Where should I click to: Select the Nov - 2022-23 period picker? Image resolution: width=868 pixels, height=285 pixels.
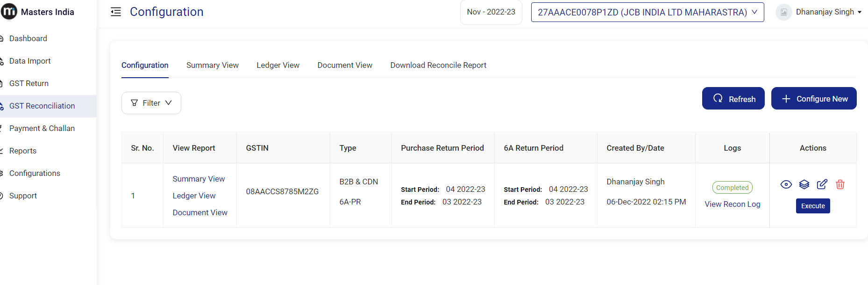tap(491, 12)
